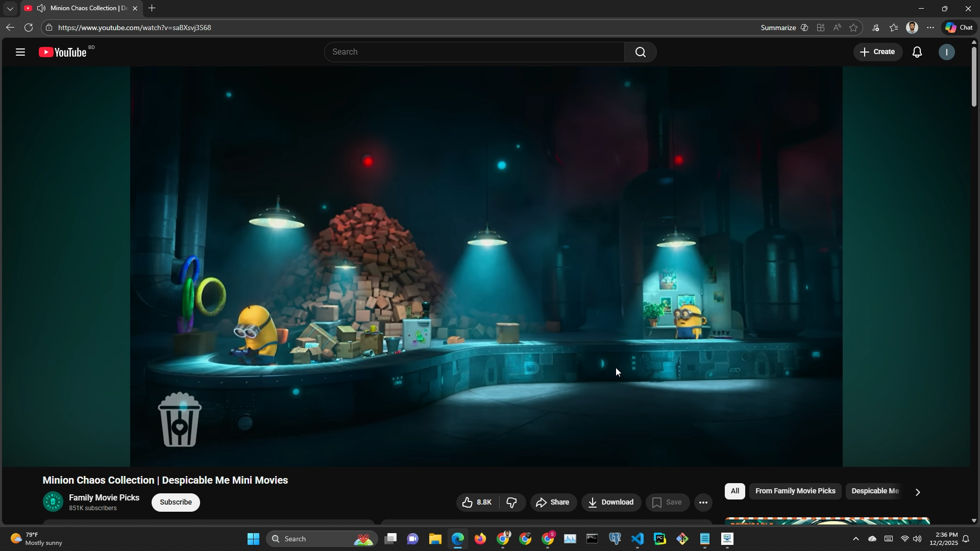This screenshot has height=551, width=980.
Task: Open the YouTube notifications bell
Action: coord(917,52)
